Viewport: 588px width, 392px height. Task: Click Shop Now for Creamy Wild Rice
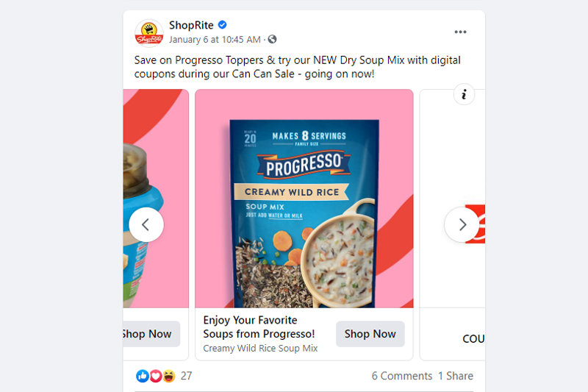tap(370, 334)
